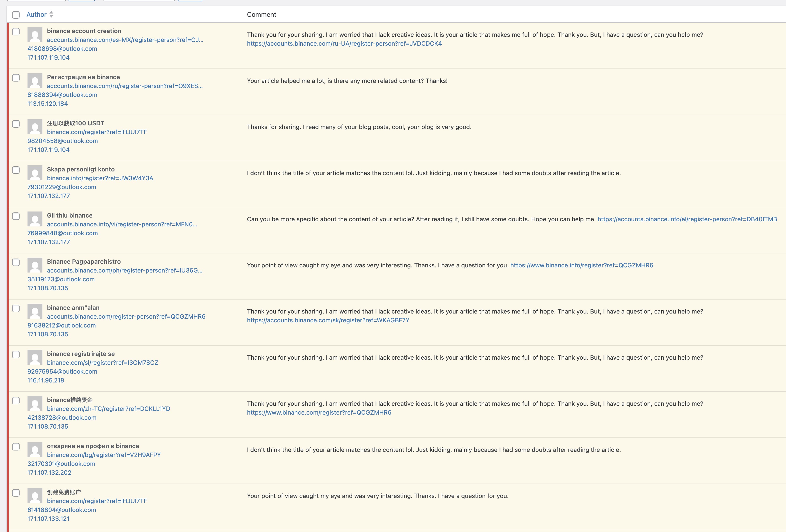Sort comments by Author column
This screenshot has height=532, width=786.
tap(36, 14)
